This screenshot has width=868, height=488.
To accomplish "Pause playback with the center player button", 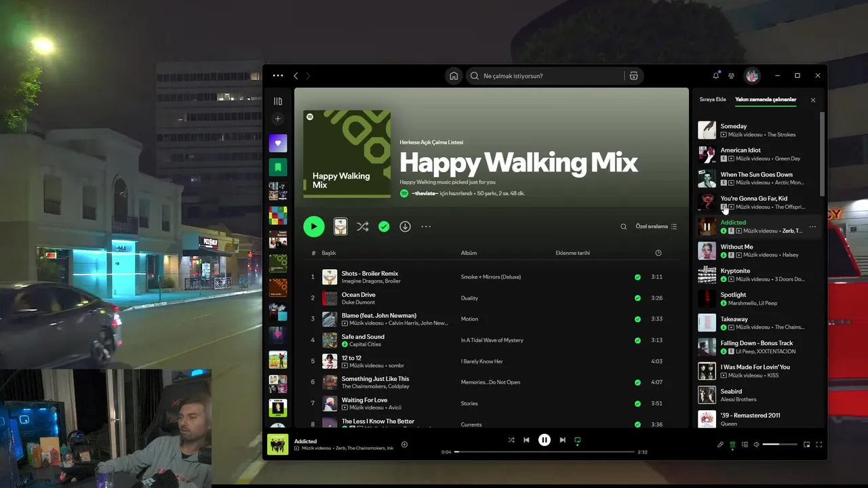I will pyautogui.click(x=544, y=440).
